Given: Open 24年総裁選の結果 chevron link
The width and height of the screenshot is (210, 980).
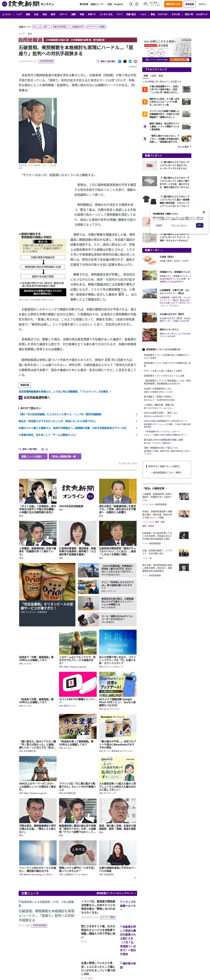Looking at the screenshot, I should point(80,40).
